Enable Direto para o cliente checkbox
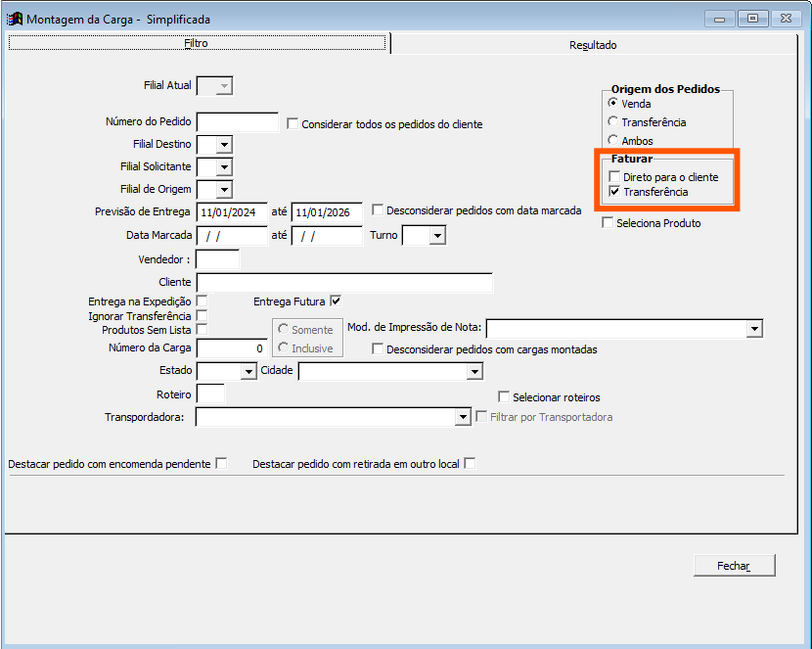The image size is (812, 649). (x=614, y=177)
